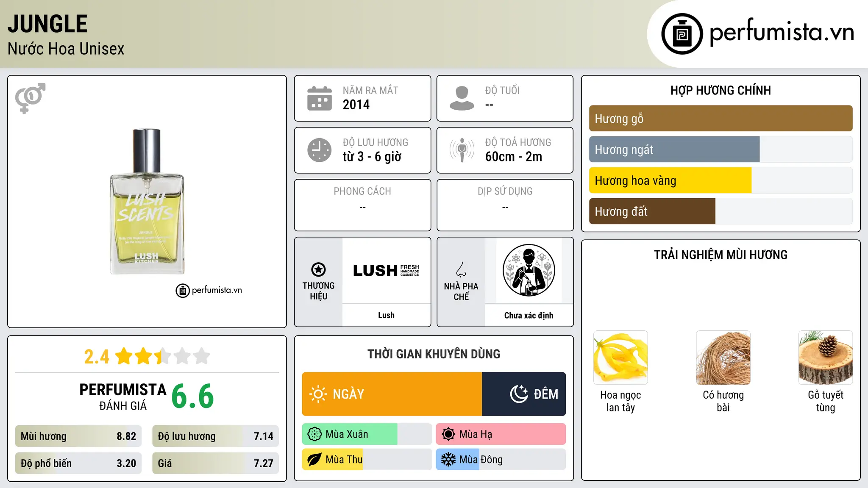Click the THỜI GIAN KHUYÊN DÙNG heading
The image size is (868, 488).
coord(434,354)
